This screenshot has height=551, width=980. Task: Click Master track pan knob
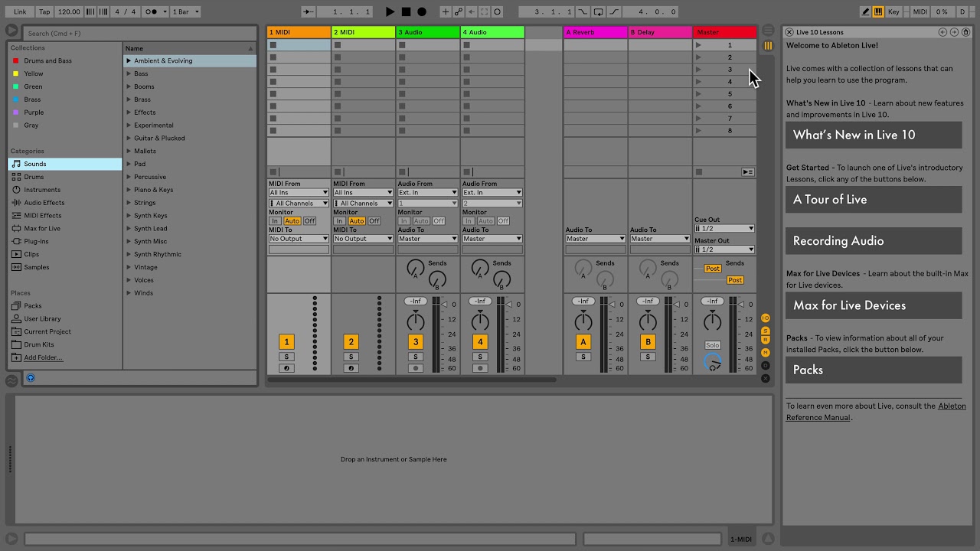pyautogui.click(x=712, y=321)
